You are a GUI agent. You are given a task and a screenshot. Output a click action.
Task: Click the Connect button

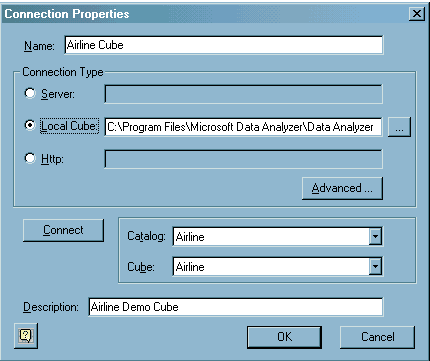[63, 230]
